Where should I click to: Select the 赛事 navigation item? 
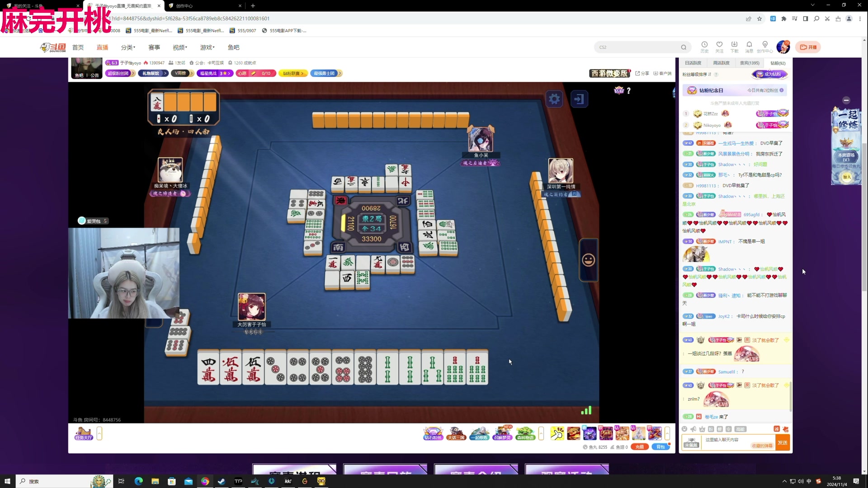(x=154, y=47)
